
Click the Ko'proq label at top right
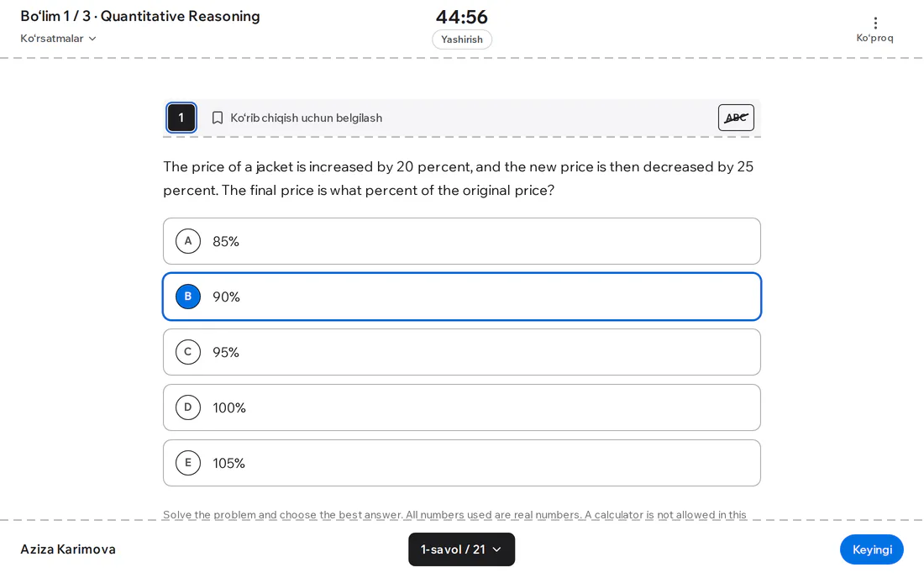point(874,38)
